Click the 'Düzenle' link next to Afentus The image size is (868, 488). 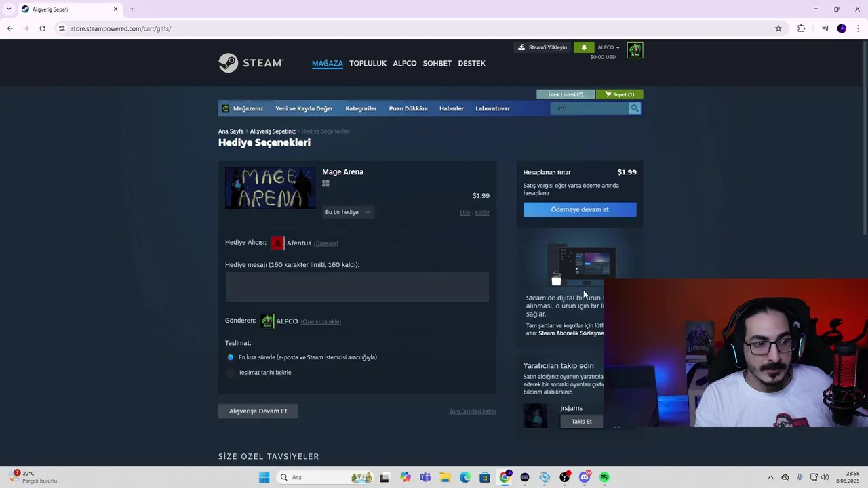[326, 243]
